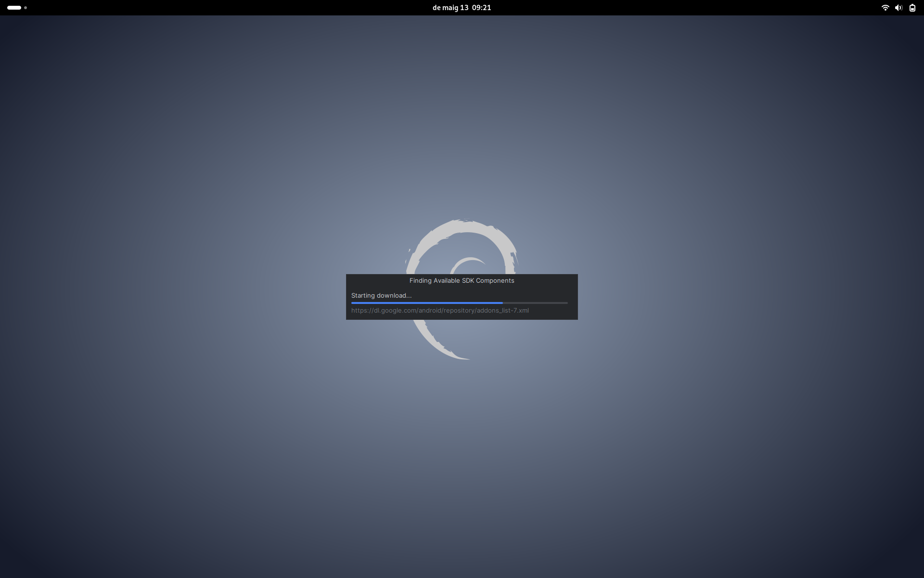This screenshot has height=578, width=924.
Task: Click the 'Finding Available SDK Components' title
Action: tap(462, 281)
